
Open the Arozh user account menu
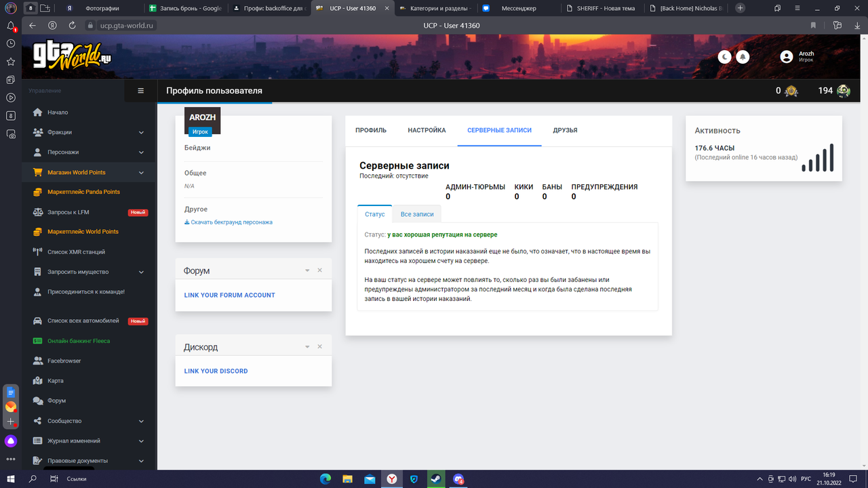(797, 57)
